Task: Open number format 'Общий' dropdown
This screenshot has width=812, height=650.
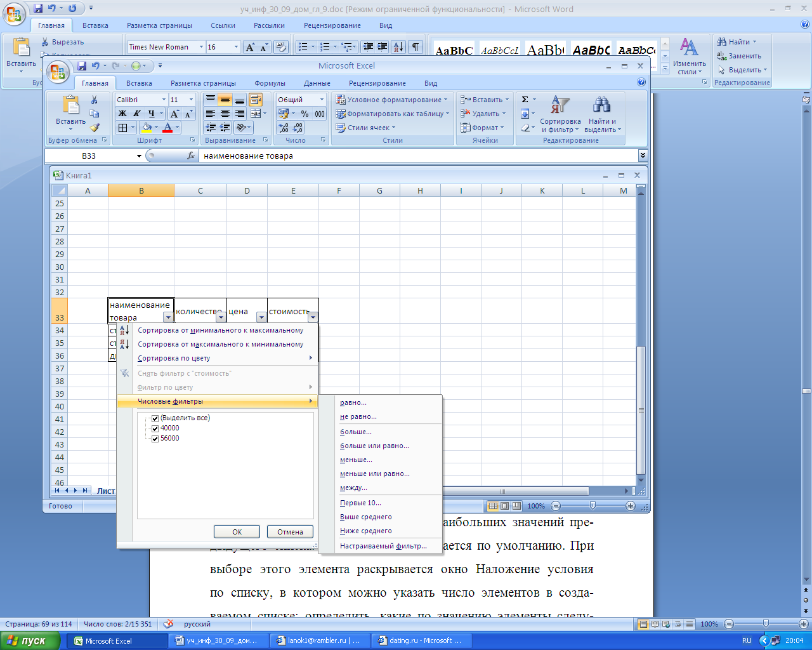Action: click(x=322, y=100)
